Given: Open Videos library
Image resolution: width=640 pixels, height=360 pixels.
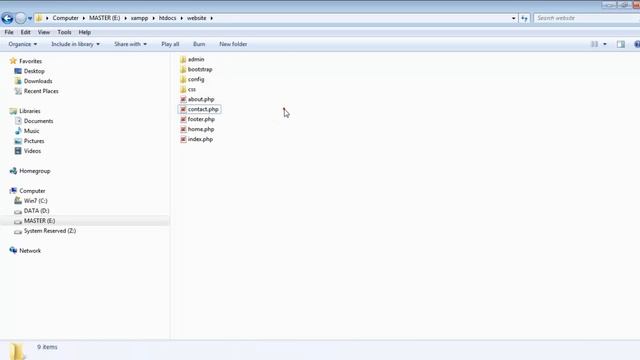Looking at the screenshot, I should pos(32,151).
